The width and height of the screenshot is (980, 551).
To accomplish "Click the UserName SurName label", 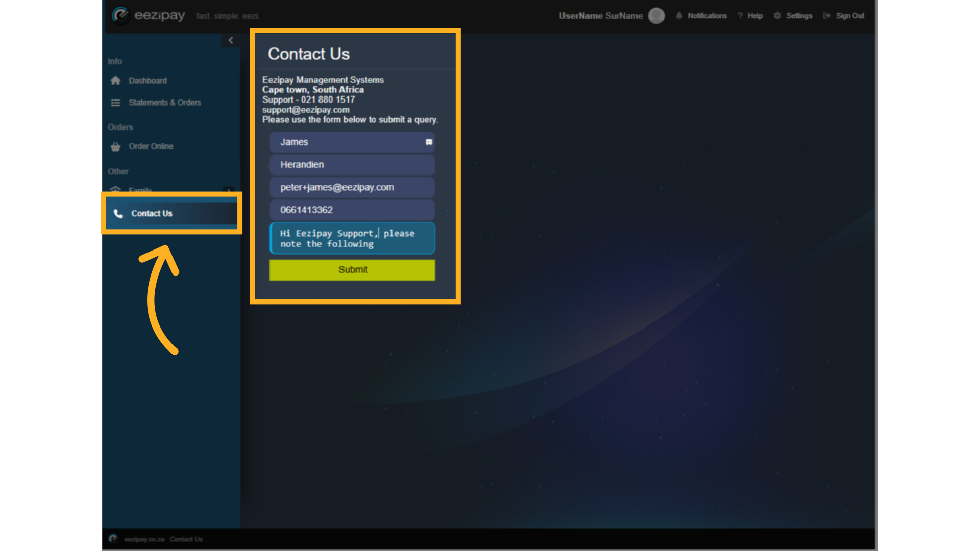I will [601, 16].
